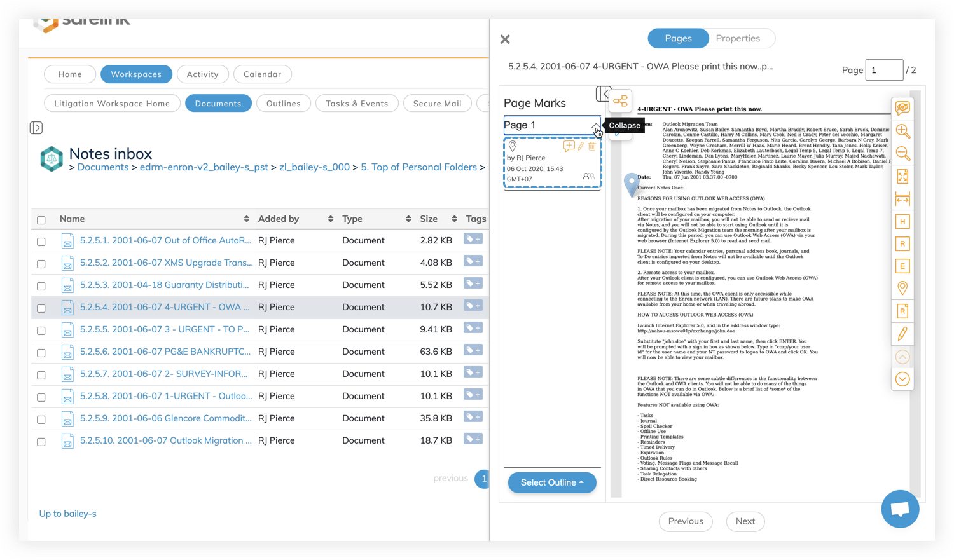Image resolution: width=954 pixels, height=560 pixels.
Task: Close the document preview panel
Action: pos(505,39)
